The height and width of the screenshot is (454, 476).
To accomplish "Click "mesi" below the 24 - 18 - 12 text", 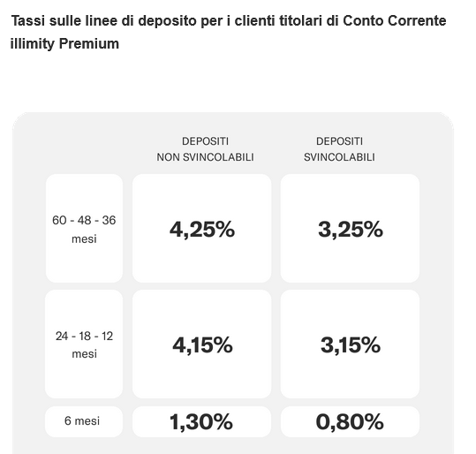I will [84, 354].
